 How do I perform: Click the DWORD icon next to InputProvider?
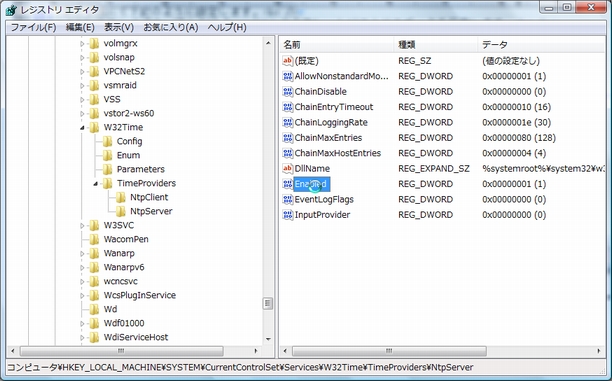288,215
